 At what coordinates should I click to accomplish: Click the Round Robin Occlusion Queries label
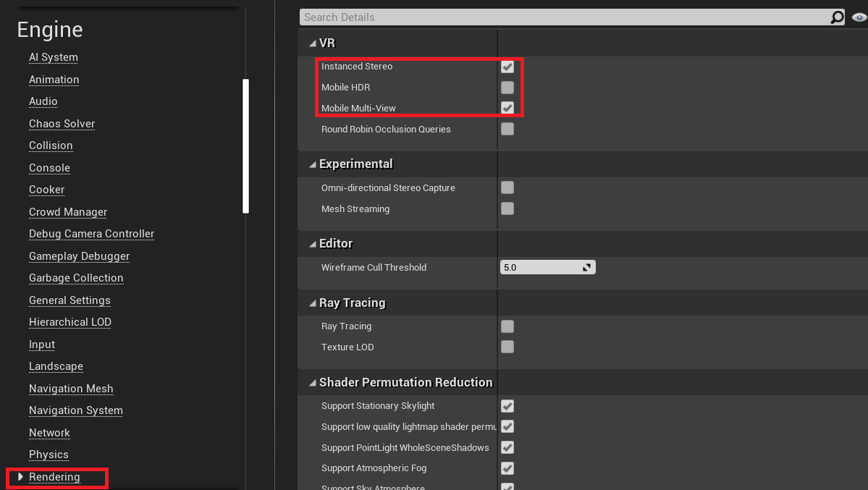(386, 129)
